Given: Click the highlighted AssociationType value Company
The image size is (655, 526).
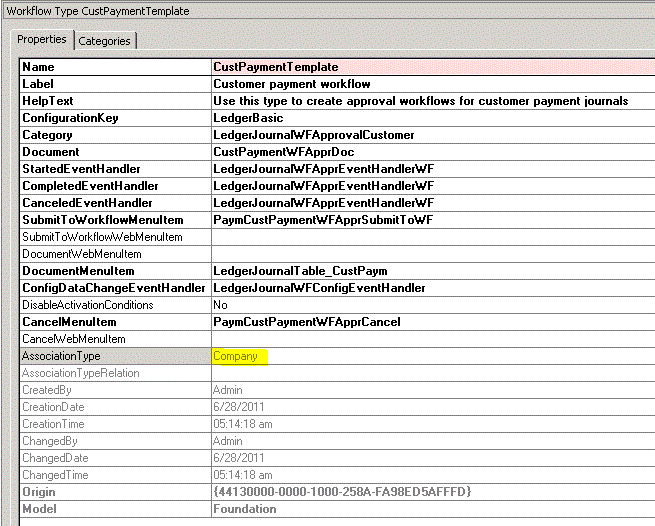Looking at the screenshot, I should coord(236,356).
